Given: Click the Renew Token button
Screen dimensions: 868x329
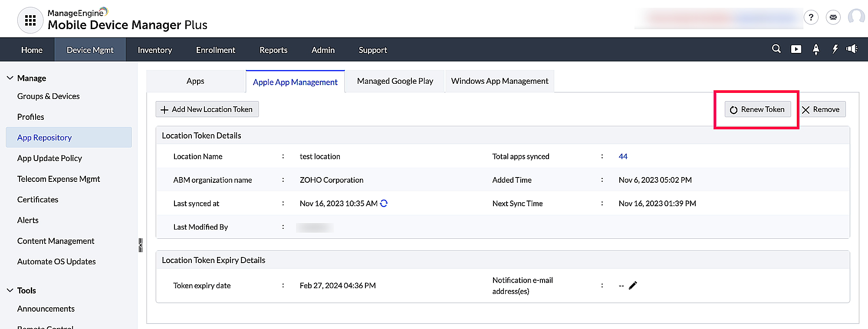Looking at the screenshot, I should click(x=757, y=109).
